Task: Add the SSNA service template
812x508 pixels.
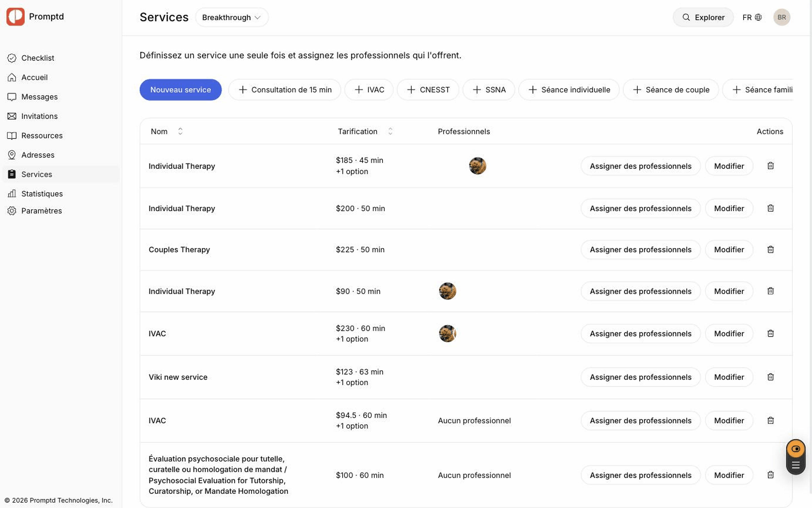Action: (x=489, y=90)
